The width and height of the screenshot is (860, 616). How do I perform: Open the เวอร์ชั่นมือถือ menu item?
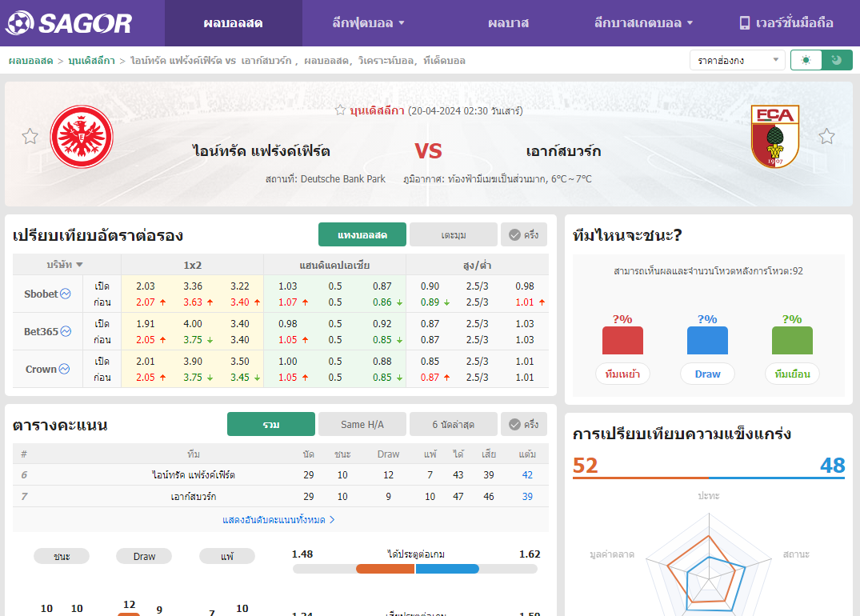click(786, 23)
